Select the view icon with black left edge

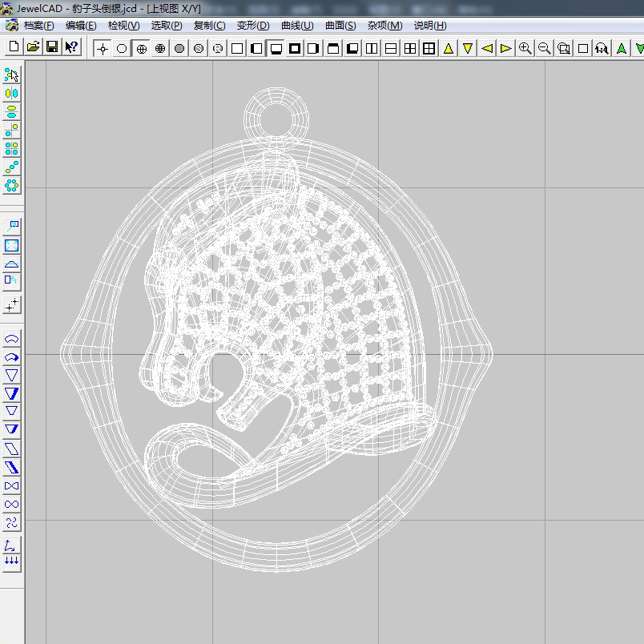pyautogui.click(x=256, y=49)
